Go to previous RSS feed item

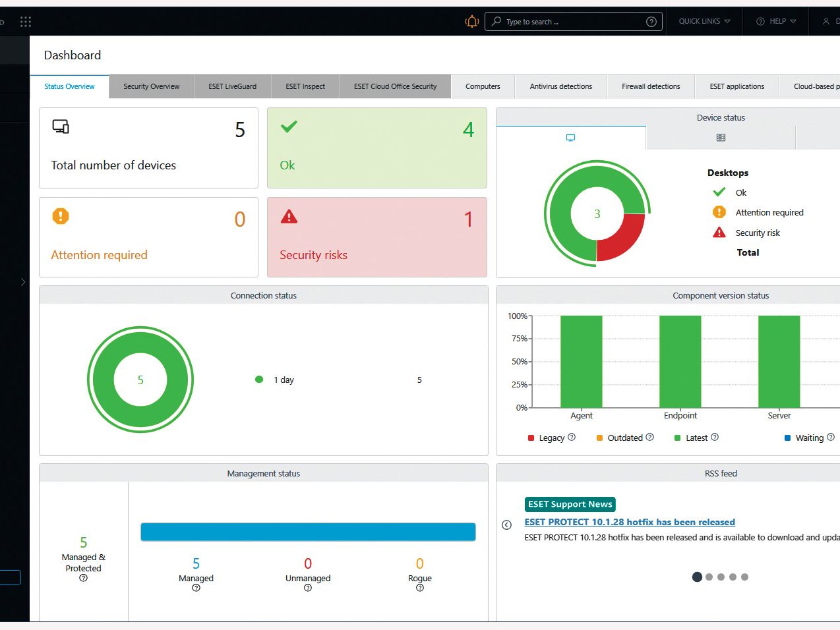506,525
